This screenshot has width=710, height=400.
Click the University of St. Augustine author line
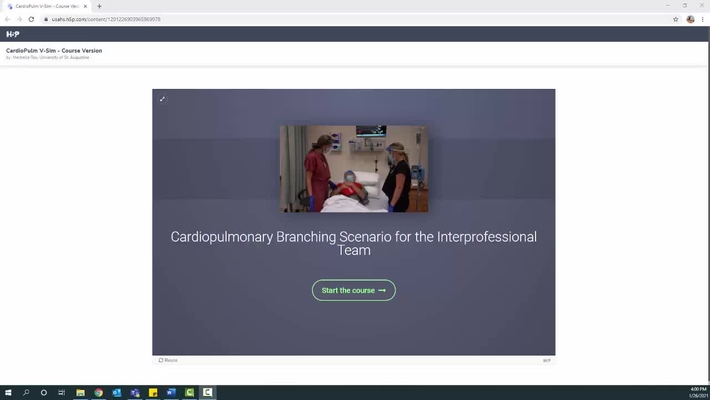coord(48,58)
